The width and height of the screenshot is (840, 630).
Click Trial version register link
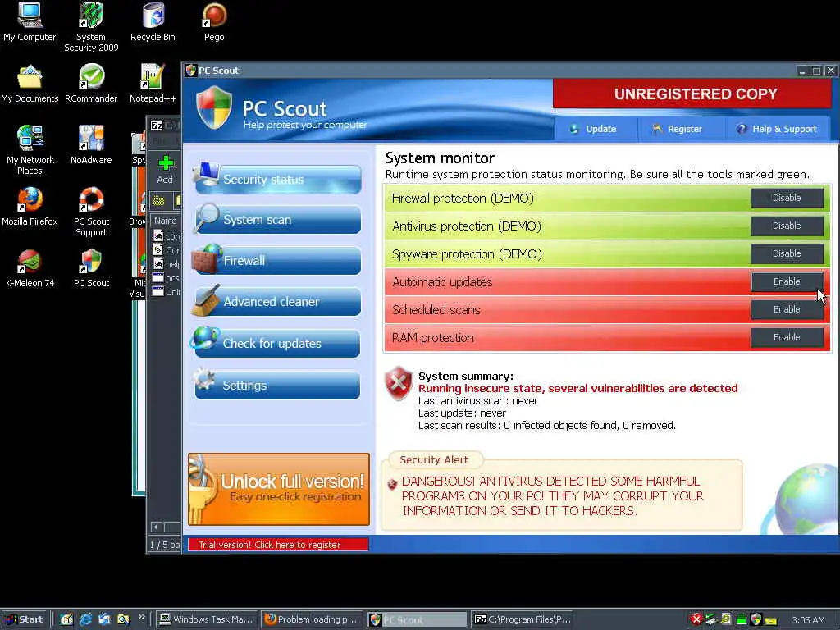278,545
